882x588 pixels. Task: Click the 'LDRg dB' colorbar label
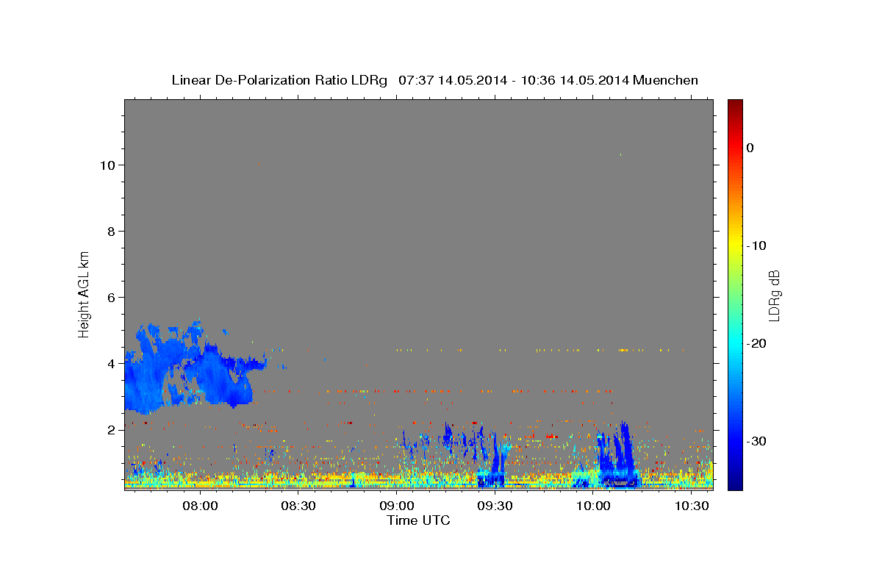pyautogui.click(x=773, y=295)
